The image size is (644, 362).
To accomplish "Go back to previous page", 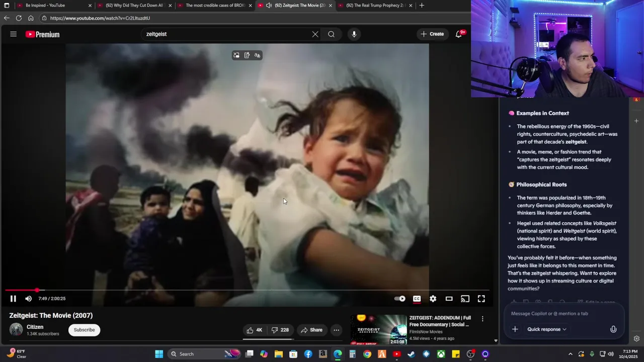I will (x=7, y=18).
